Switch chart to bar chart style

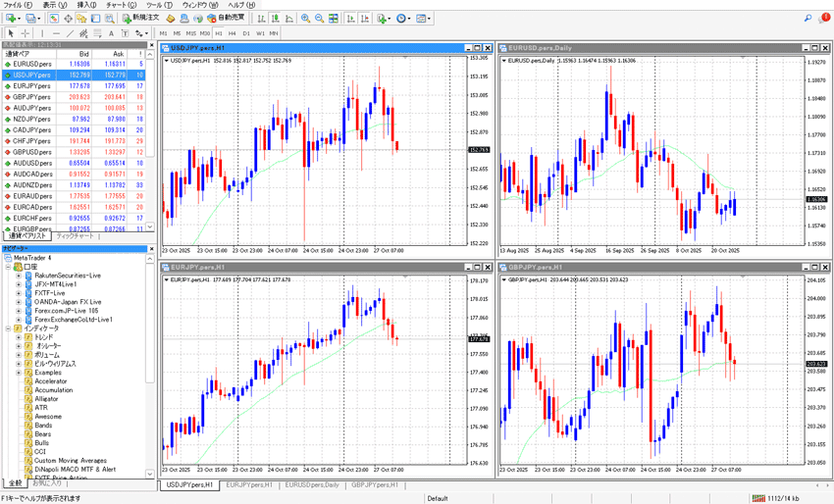coord(261,18)
